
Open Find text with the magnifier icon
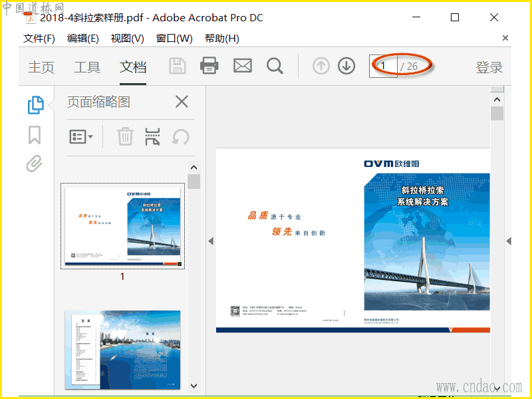[275, 66]
